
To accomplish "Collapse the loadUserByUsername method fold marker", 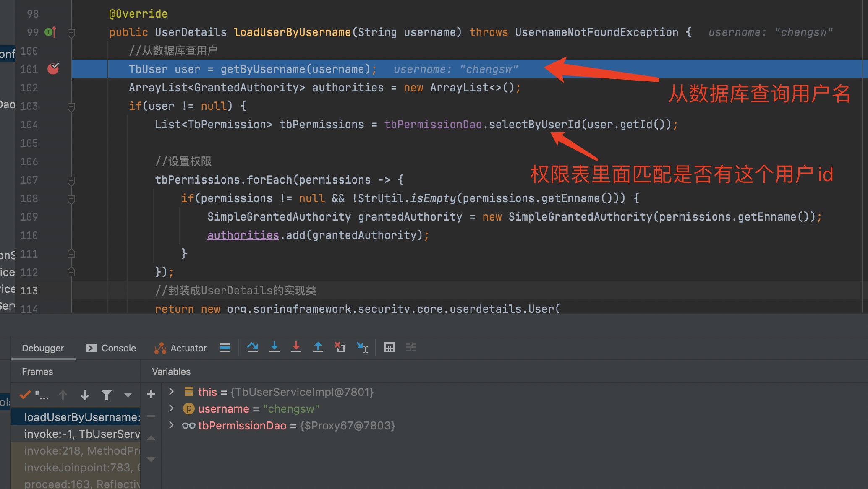I will (71, 32).
